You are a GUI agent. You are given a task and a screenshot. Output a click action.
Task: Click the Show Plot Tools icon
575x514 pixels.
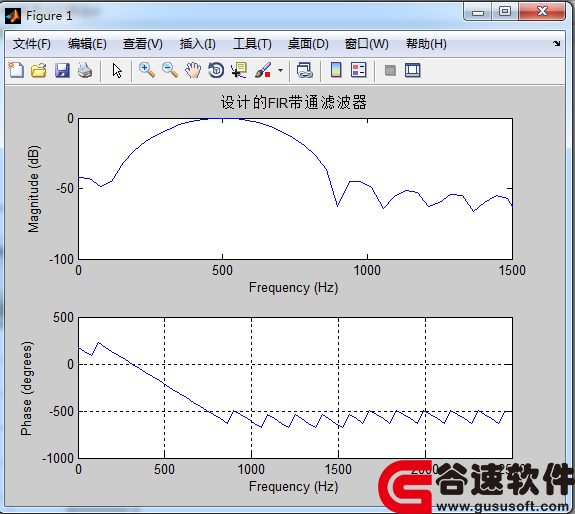pos(413,70)
